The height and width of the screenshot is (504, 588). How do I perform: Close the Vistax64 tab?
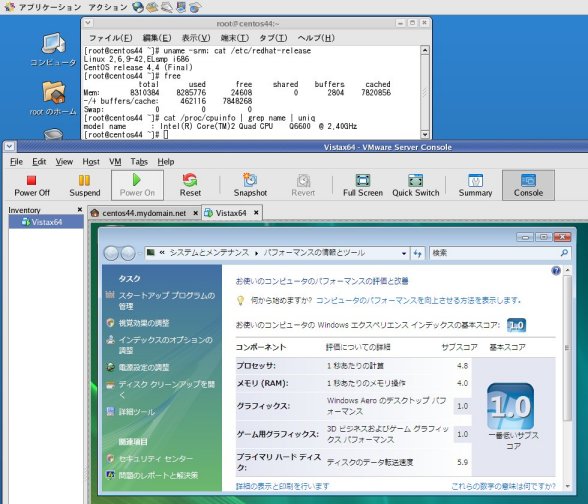pyautogui.click(x=256, y=213)
